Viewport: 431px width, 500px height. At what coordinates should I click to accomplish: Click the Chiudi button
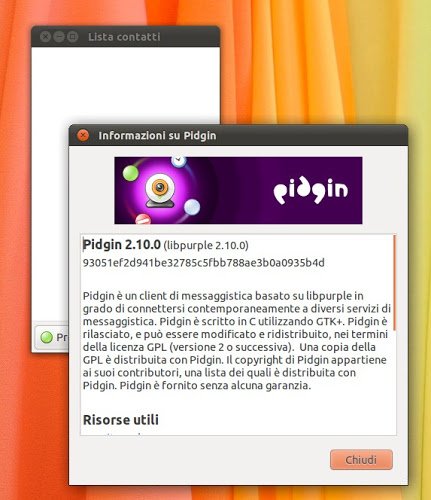(361, 460)
